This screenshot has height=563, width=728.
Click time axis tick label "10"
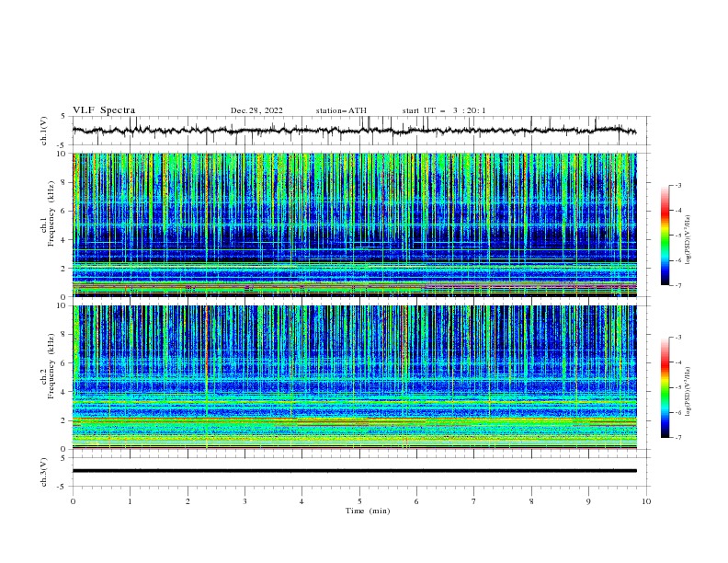[646, 501]
